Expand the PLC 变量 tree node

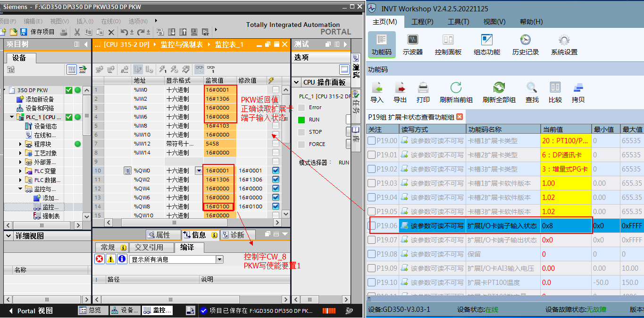point(20,171)
